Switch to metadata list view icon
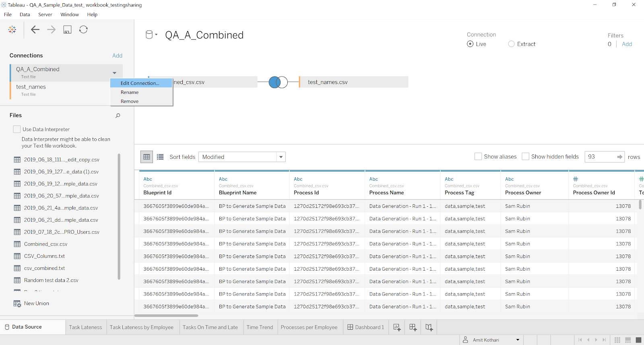Viewport: 644px width, 345px height. [160, 157]
